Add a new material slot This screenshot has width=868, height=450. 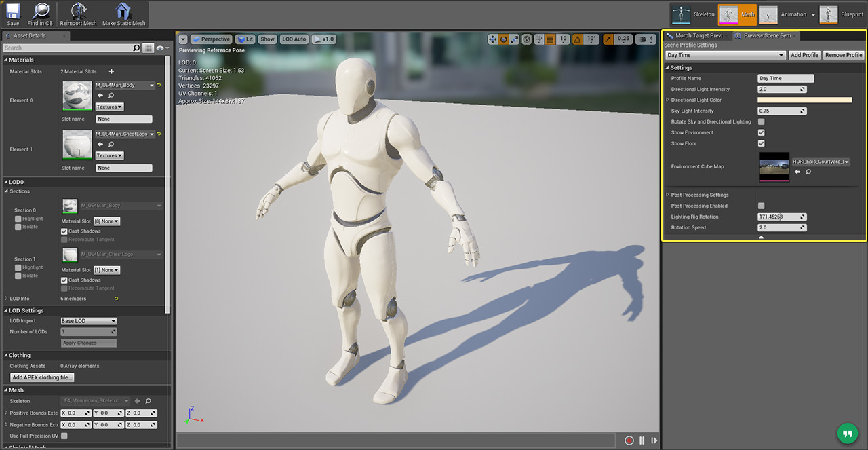pyautogui.click(x=111, y=71)
